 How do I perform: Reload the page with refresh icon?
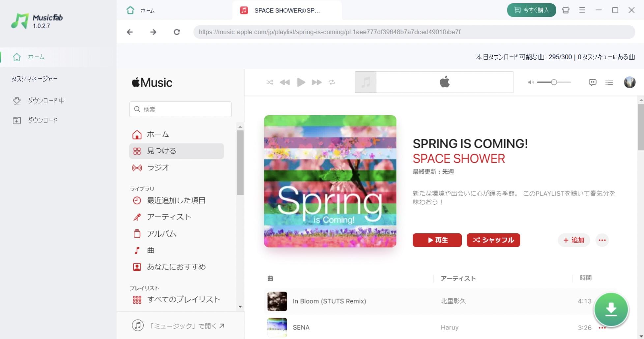point(177,32)
